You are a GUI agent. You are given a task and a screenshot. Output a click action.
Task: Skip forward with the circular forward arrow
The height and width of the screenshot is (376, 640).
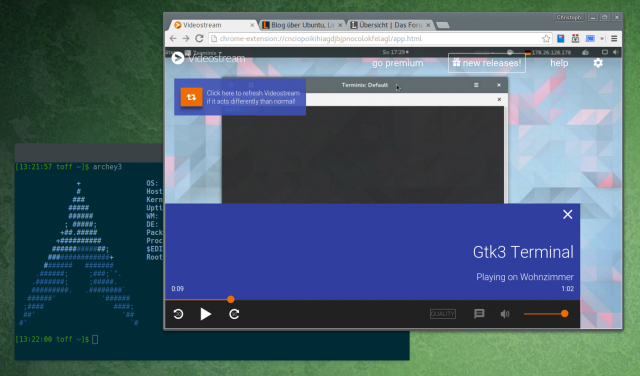coord(234,314)
